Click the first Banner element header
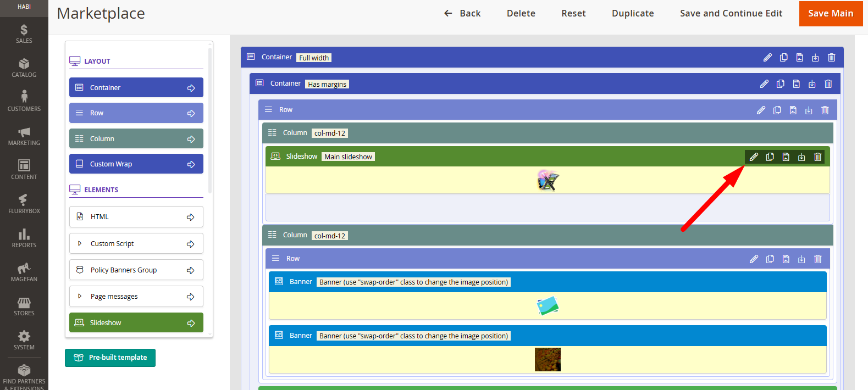This screenshot has width=868, height=390. [548, 282]
